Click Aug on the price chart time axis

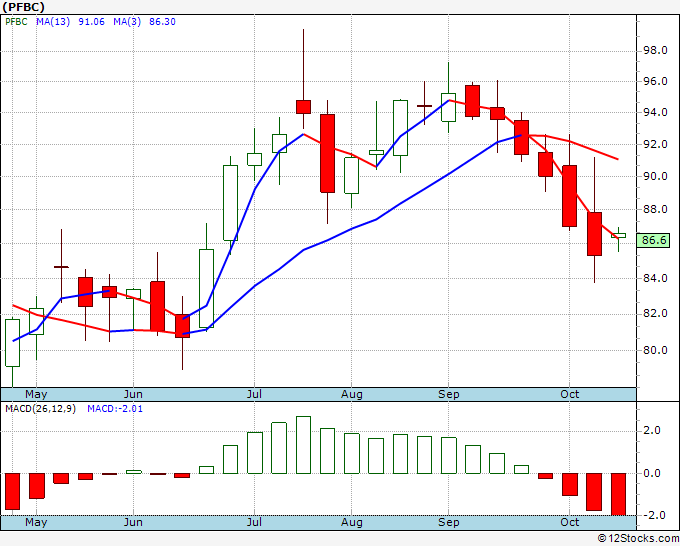click(352, 394)
